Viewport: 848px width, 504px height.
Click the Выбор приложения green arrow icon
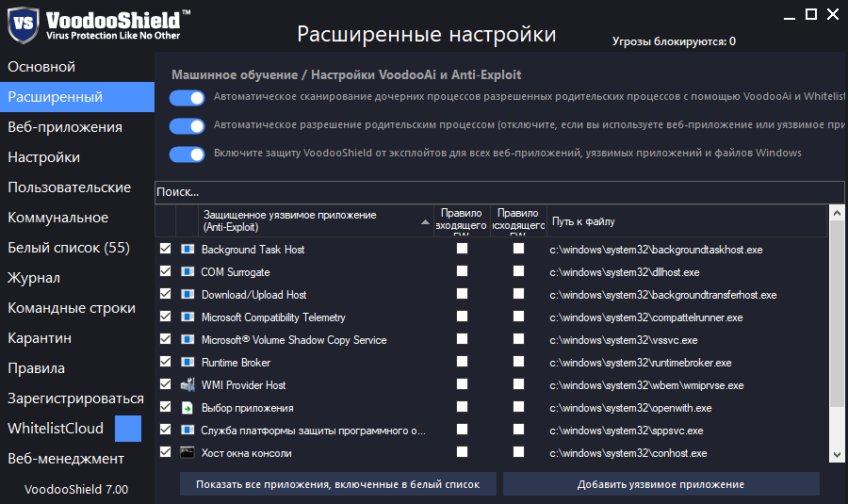[188, 407]
